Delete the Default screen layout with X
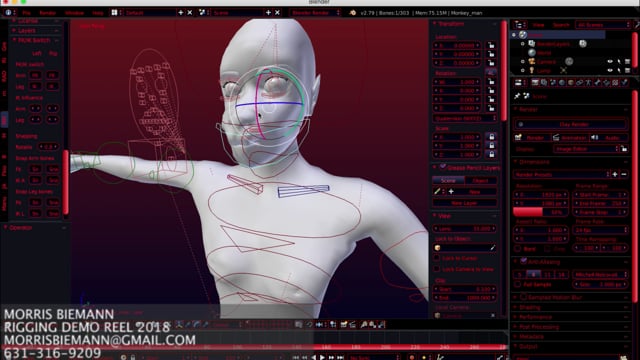 coord(190,13)
